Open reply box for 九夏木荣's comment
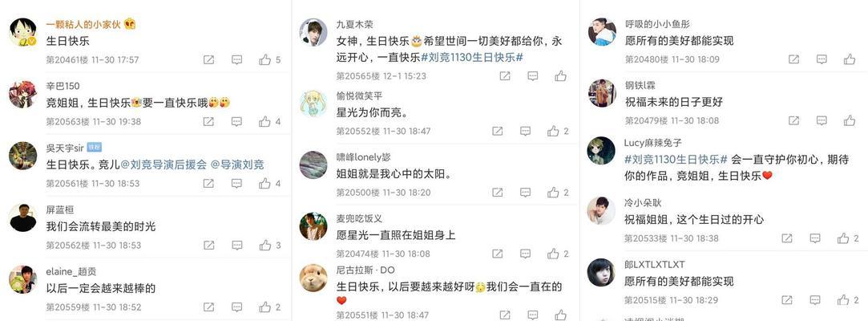868x321 pixels. pyautogui.click(x=532, y=76)
